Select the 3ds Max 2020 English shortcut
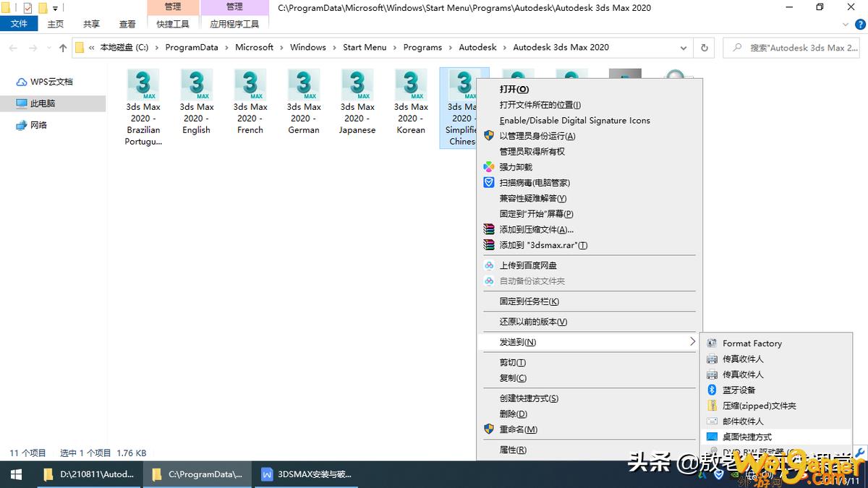This screenshot has height=488, width=868. tap(197, 102)
